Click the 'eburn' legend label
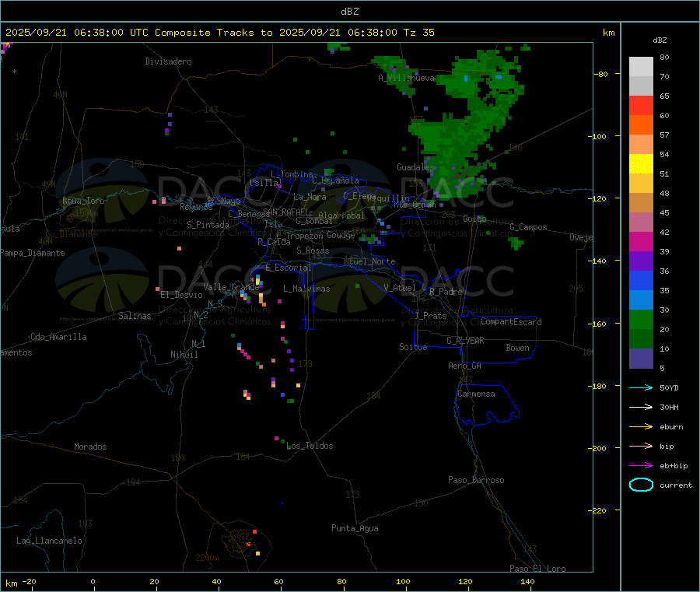This screenshot has height=592, width=700. click(x=671, y=427)
